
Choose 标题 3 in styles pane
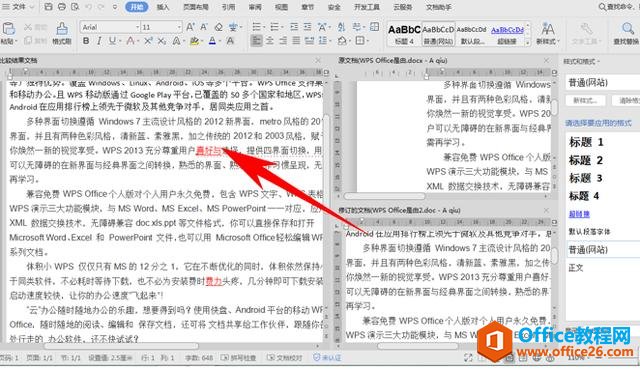click(586, 178)
